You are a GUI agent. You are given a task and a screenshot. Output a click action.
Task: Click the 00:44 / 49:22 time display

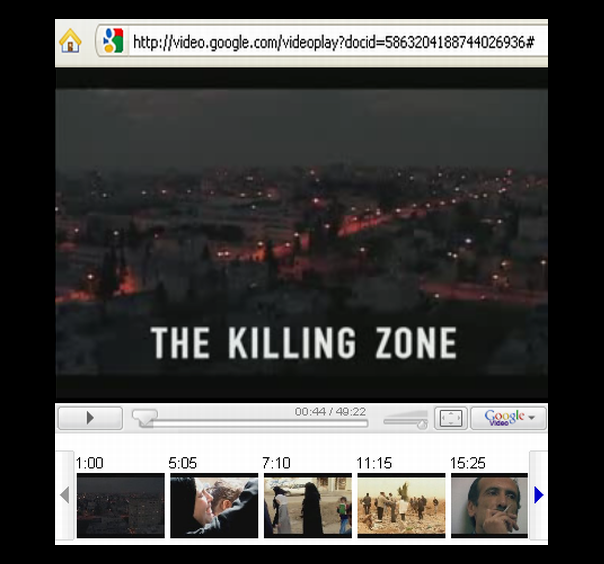[x=330, y=412]
